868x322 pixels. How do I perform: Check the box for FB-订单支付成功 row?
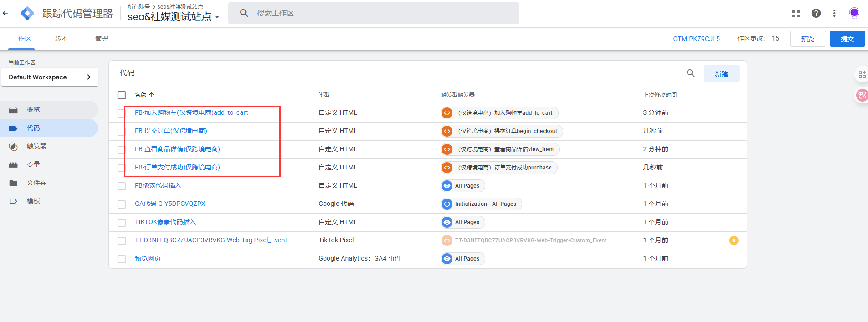click(x=122, y=168)
